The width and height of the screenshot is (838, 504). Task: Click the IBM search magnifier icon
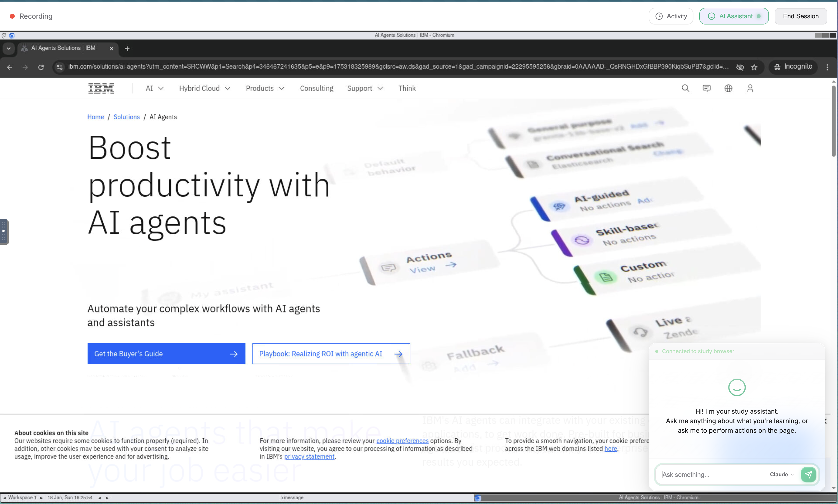(x=685, y=88)
